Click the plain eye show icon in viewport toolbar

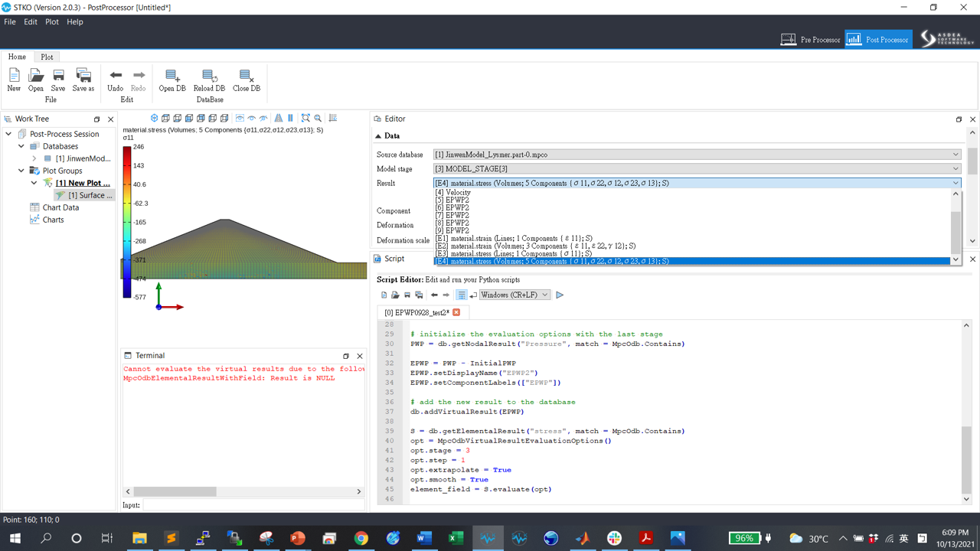[x=252, y=118]
